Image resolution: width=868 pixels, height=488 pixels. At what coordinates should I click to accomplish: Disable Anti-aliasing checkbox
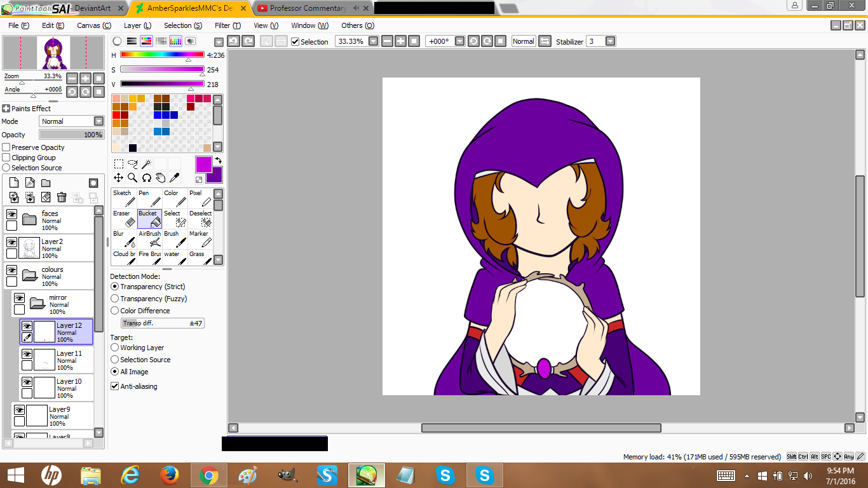pos(115,386)
